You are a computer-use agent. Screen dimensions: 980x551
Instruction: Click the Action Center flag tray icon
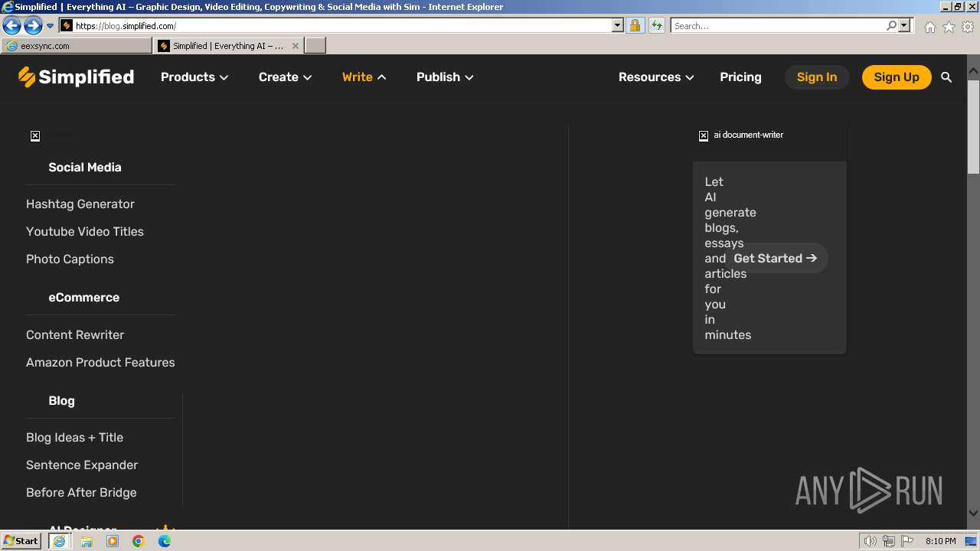click(907, 541)
